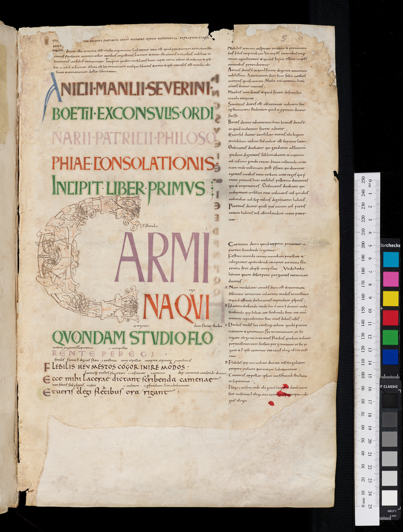Click the green line 'BOETII·EXCONSULIS·ORDI'
403x532 pixels.
click(x=133, y=114)
